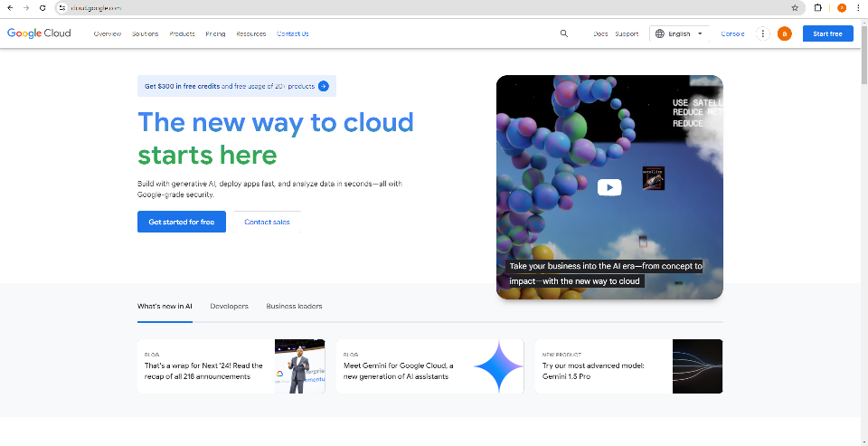Open the search magnifier icon in site header

click(564, 33)
